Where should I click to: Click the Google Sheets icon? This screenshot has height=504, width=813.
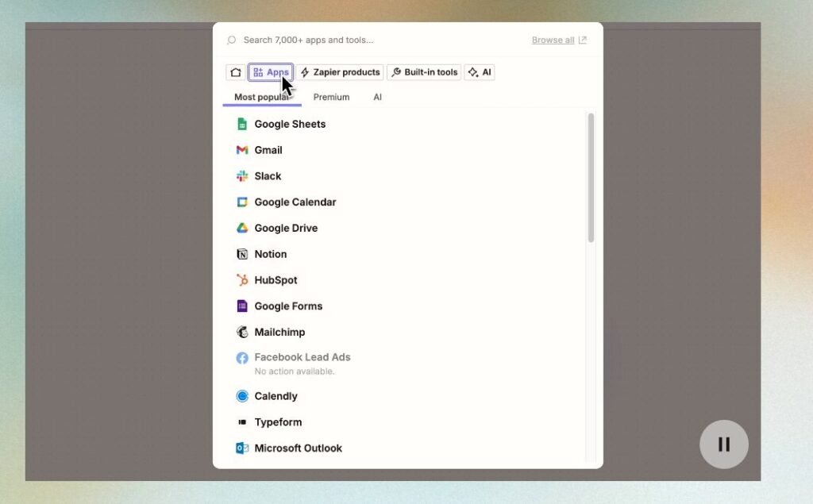pyautogui.click(x=242, y=124)
